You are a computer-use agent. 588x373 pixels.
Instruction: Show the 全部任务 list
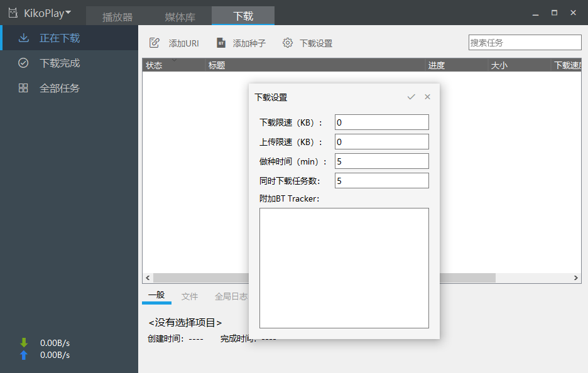69,88
